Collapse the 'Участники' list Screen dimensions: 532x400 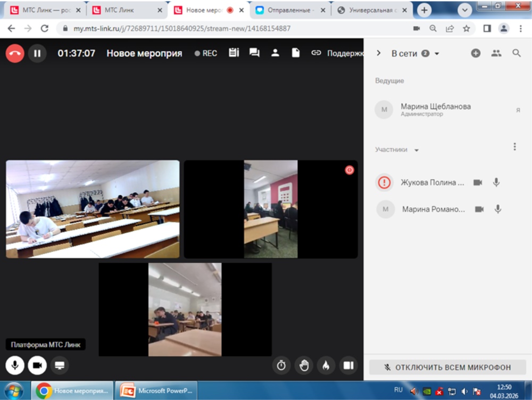(x=417, y=150)
